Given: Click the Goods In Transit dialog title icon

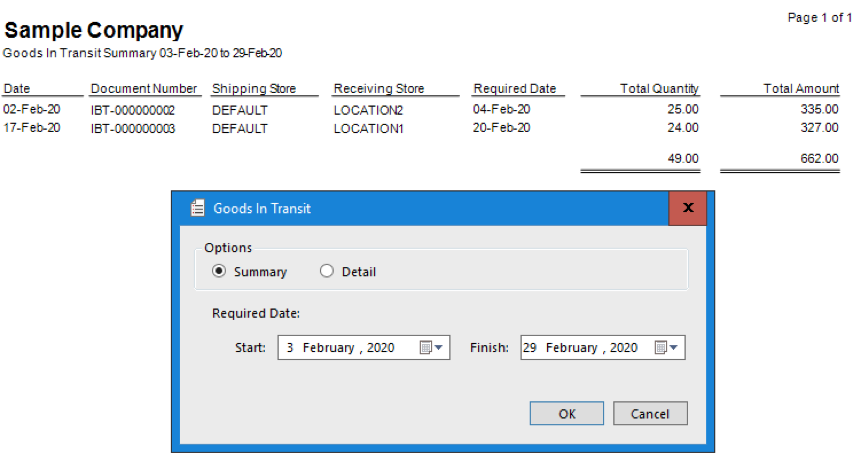Looking at the screenshot, I should 197,208.
